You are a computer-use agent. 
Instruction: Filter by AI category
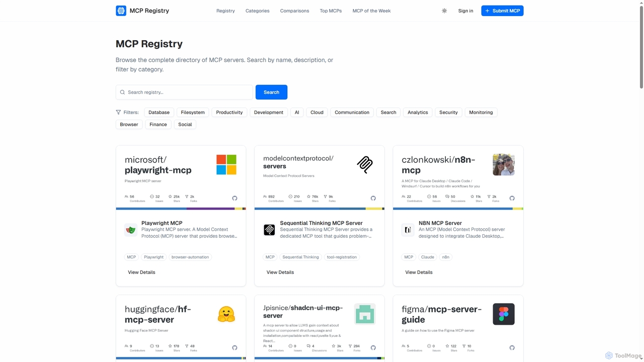(x=297, y=112)
